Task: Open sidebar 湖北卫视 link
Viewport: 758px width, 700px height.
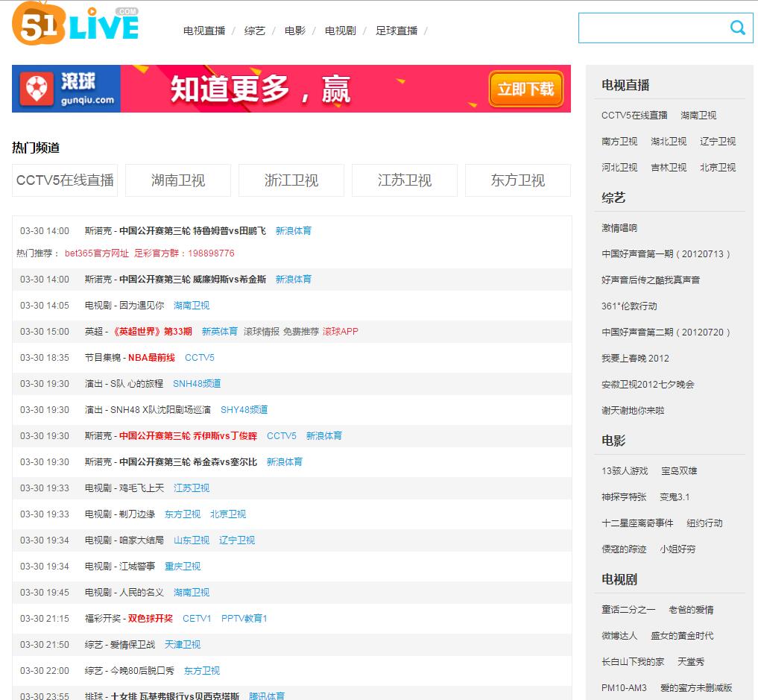Action: coord(669,142)
